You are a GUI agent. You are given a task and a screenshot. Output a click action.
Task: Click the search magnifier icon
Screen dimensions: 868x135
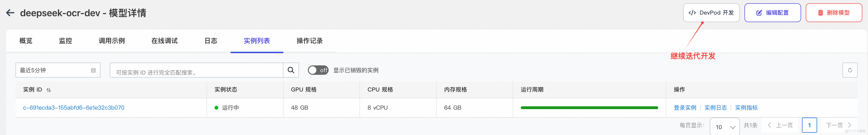pyautogui.click(x=291, y=70)
